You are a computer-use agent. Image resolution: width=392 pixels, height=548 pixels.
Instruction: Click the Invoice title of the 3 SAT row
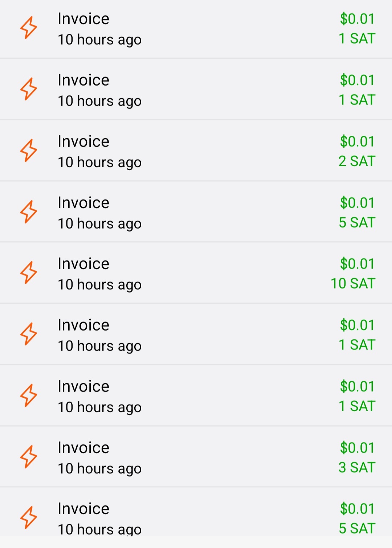(83, 448)
